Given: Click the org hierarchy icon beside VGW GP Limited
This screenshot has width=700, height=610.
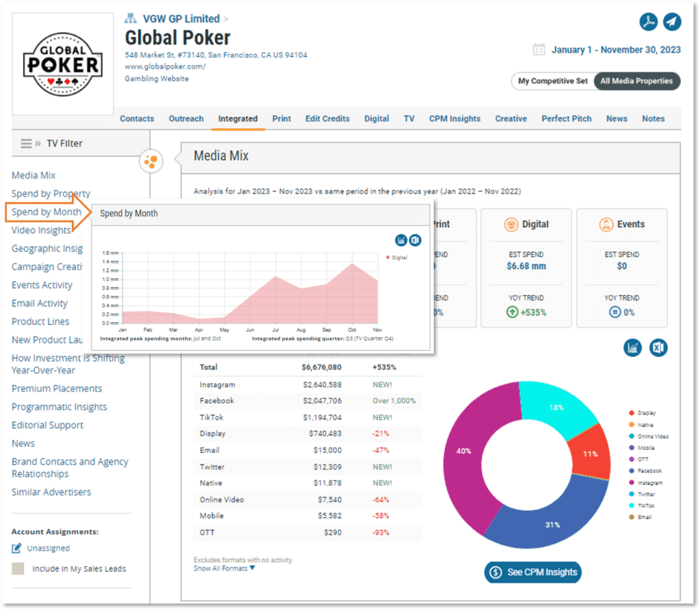Looking at the screenshot, I should pos(131,18).
